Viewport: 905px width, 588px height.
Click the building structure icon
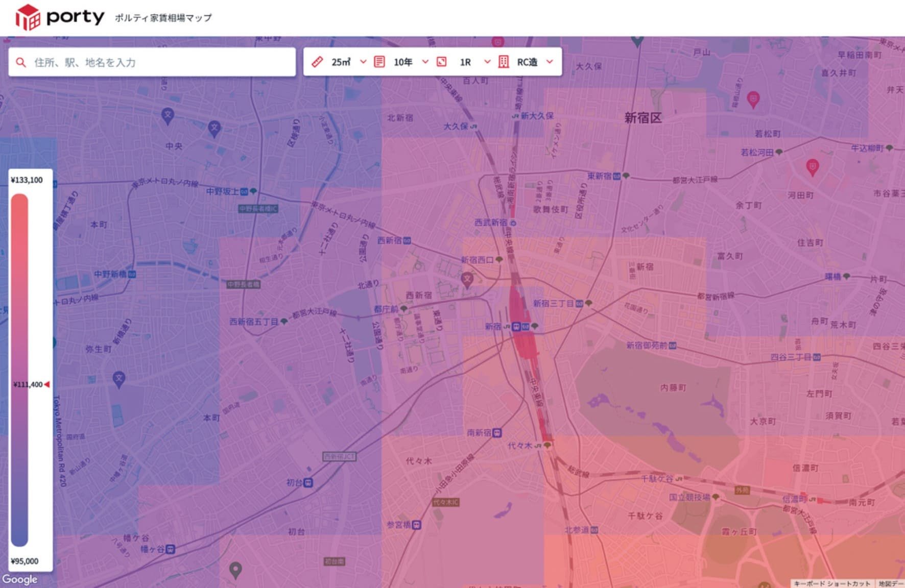[x=504, y=62]
